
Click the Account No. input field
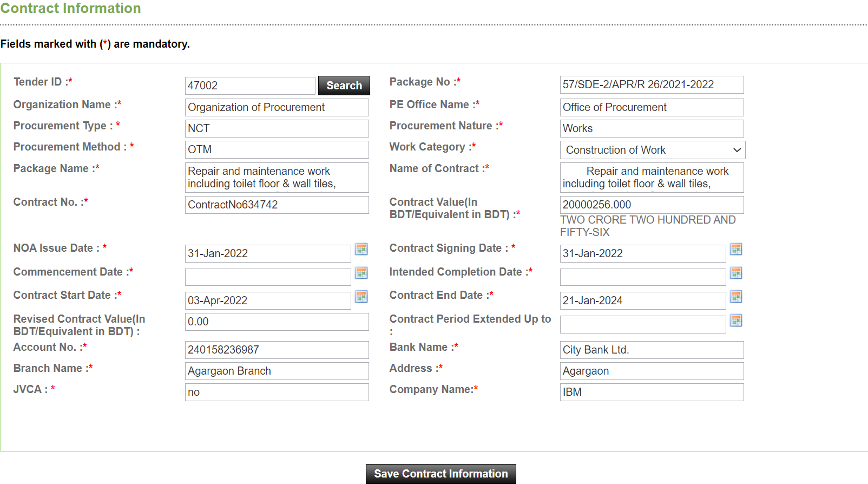point(277,350)
